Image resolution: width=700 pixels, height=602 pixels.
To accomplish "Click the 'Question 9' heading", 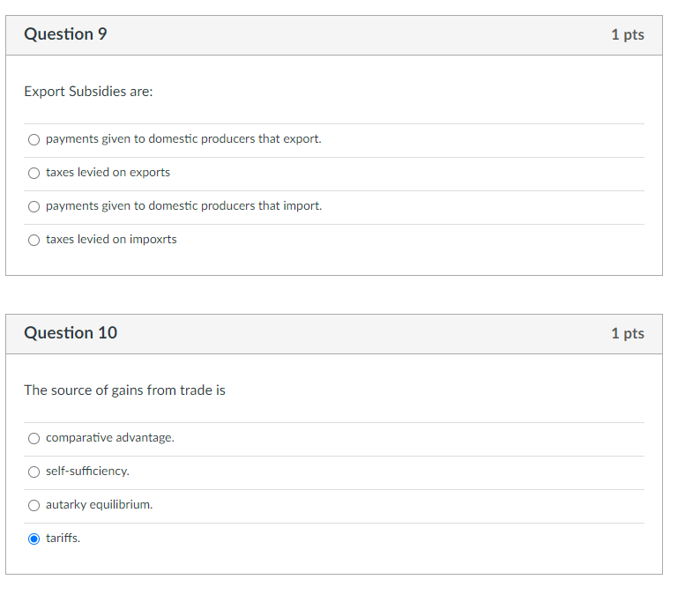I will pos(65,34).
